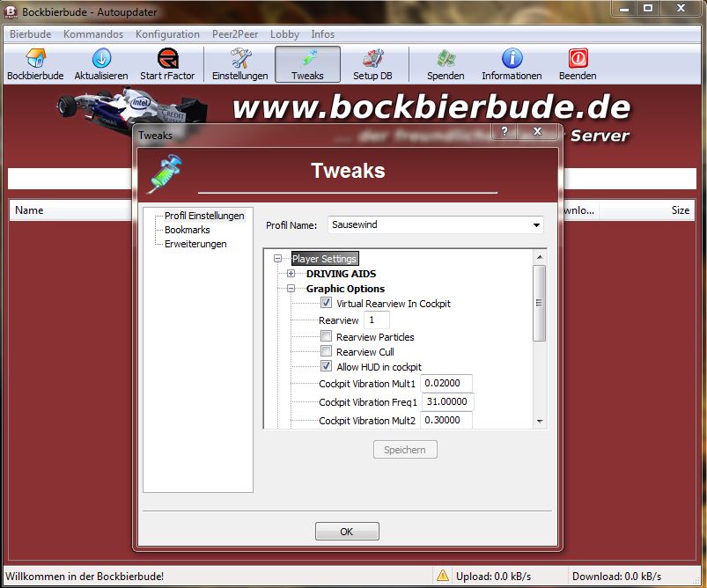Click the Spenden money icon
Screen dimensions: 707x588
pos(446,59)
